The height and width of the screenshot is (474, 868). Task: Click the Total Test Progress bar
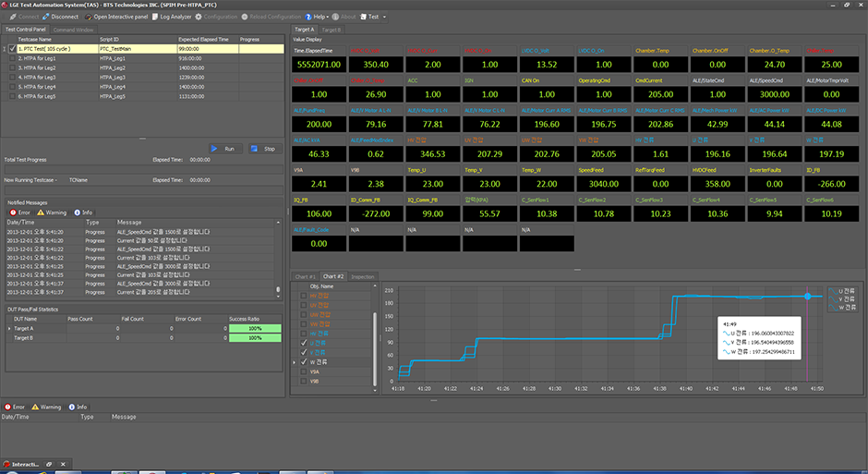[144, 169]
